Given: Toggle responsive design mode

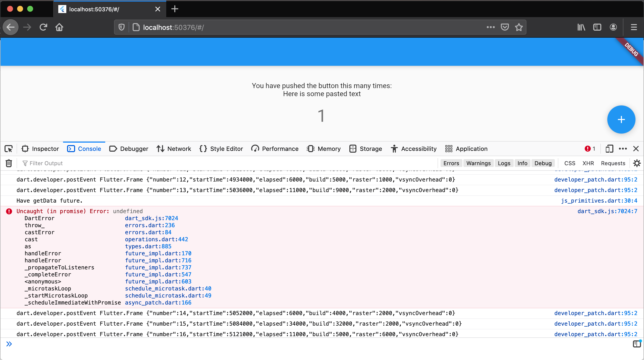Looking at the screenshot, I should (x=609, y=149).
